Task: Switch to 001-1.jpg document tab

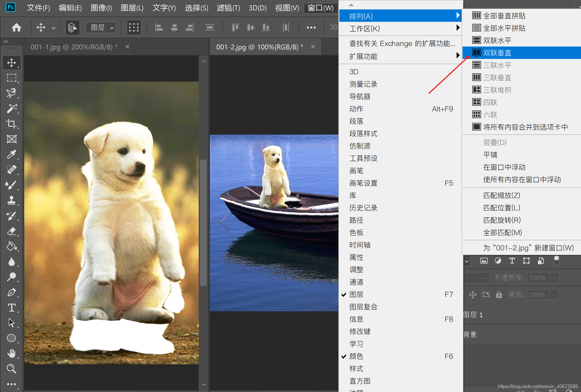Action: 74,47
